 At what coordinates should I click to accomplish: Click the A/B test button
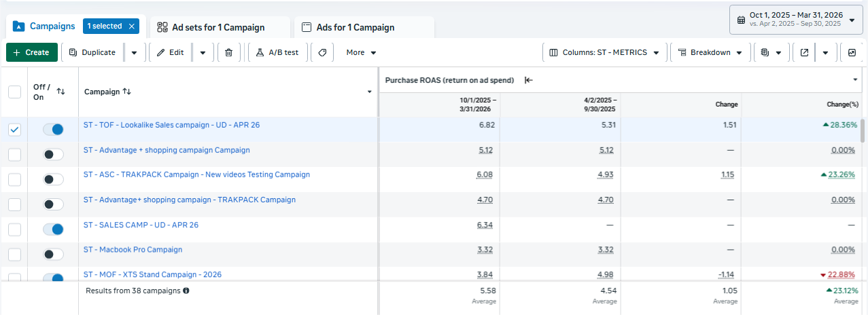coord(278,52)
